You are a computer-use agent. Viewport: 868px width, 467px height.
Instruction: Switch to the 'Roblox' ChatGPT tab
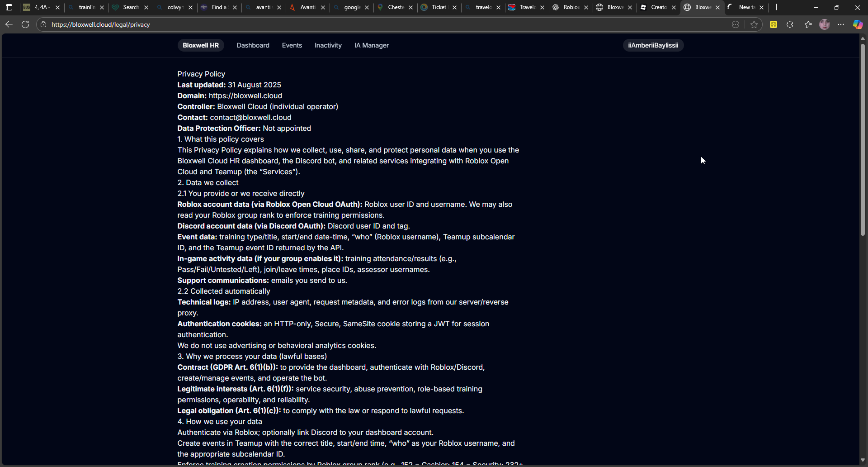(x=570, y=7)
